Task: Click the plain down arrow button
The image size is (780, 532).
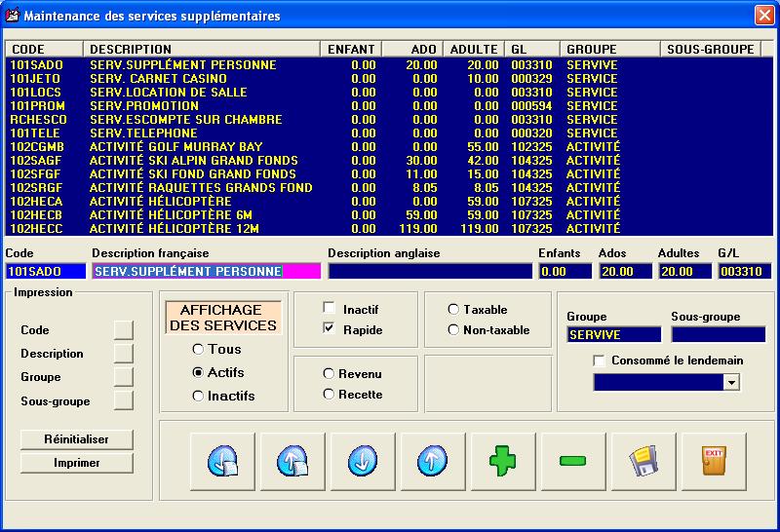Action: point(363,461)
